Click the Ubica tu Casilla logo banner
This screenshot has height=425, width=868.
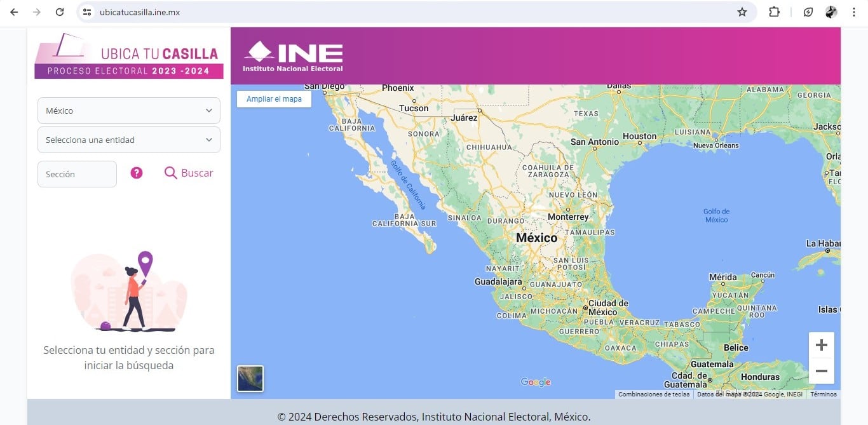pos(129,56)
